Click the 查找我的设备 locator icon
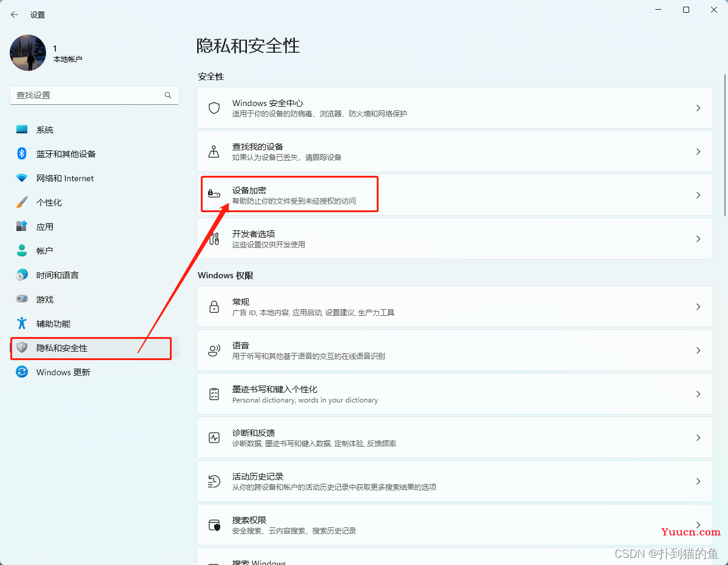The image size is (728, 565). [214, 152]
